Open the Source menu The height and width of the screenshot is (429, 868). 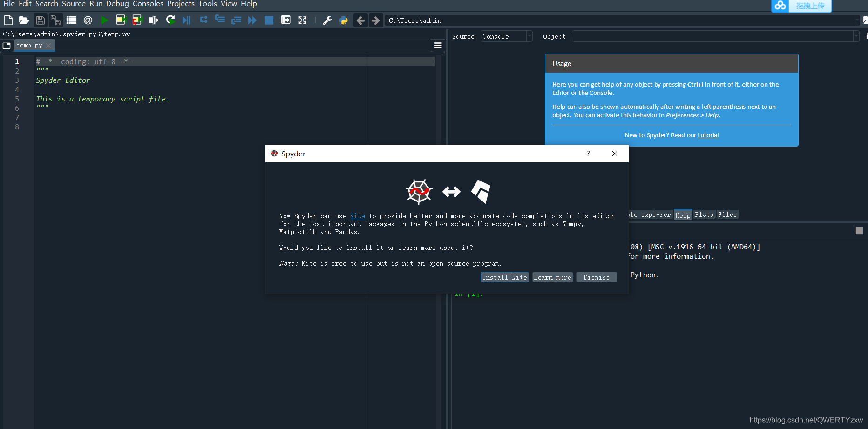click(x=74, y=4)
